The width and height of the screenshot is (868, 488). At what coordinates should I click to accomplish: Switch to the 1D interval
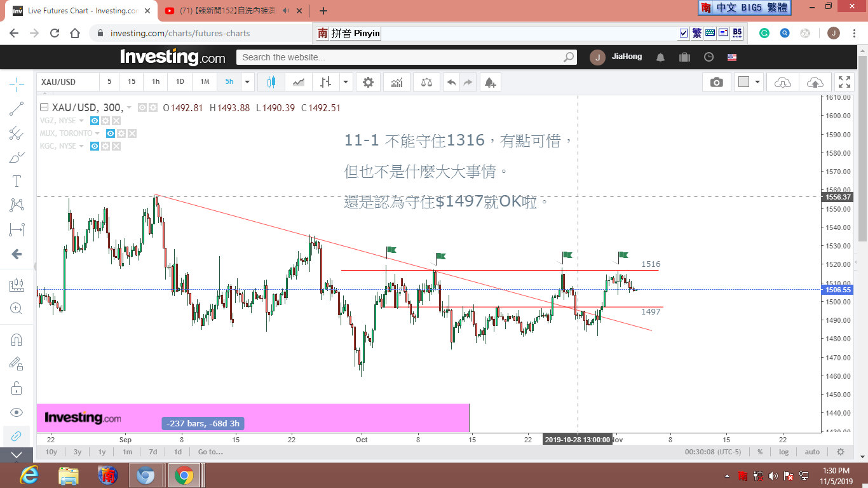click(180, 82)
